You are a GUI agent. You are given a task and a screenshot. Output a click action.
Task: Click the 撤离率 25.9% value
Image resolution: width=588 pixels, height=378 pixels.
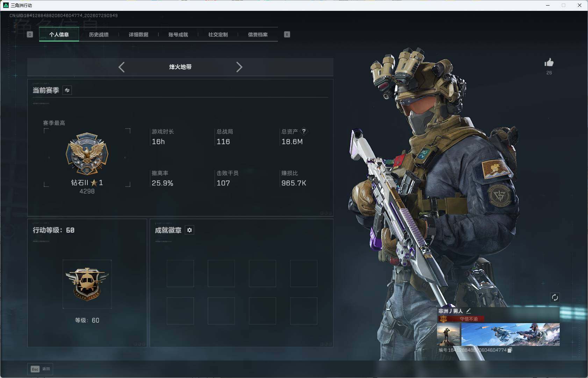click(163, 183)
